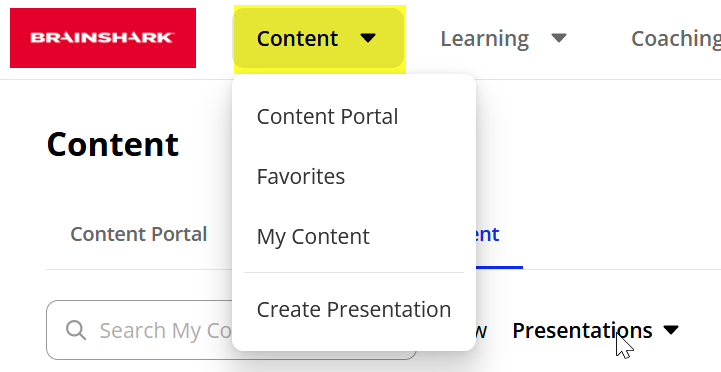Image resolution: width=721 pixels, height=372 pixels.
Task: Select My Content in the dropdown menu
Action: pos(313,237)
